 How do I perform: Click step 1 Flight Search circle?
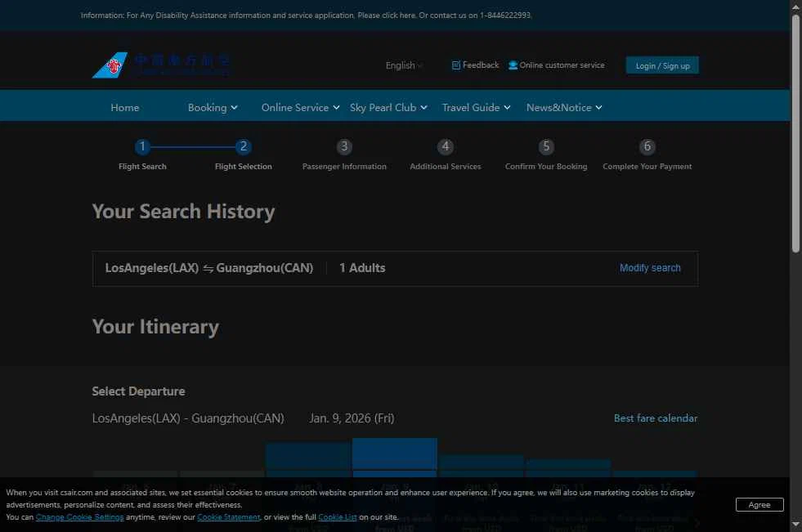coord(142,146)
